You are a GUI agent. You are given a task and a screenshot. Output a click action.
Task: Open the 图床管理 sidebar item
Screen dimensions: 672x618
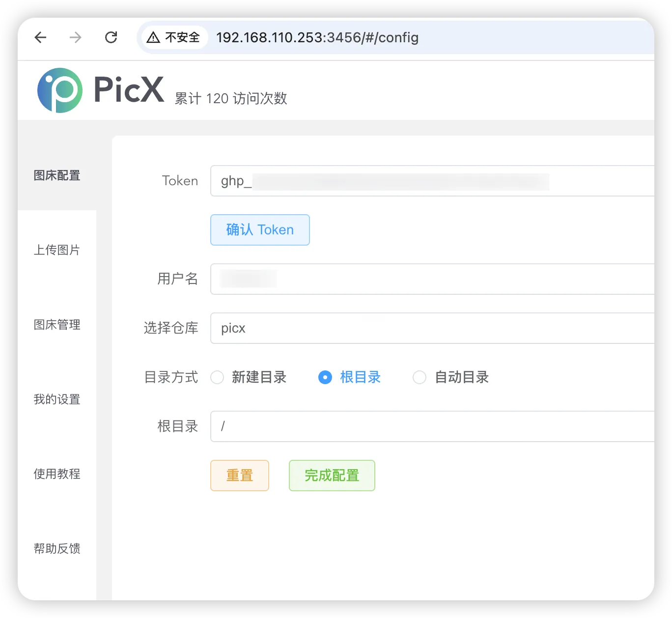57,325
